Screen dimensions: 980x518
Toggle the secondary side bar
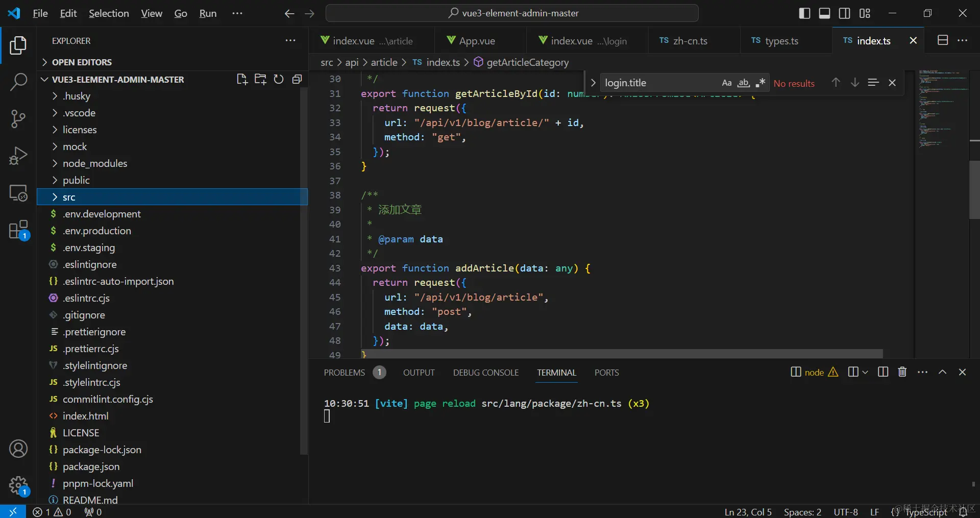click(845, 13)
